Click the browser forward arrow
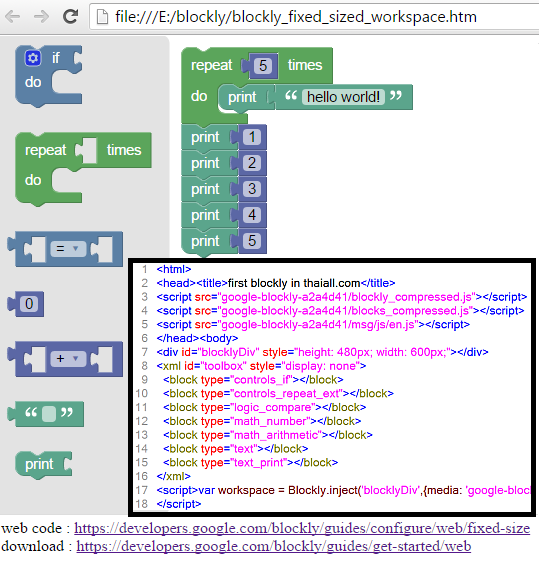Viewport: 539px width, 566px height. [41, 17]
